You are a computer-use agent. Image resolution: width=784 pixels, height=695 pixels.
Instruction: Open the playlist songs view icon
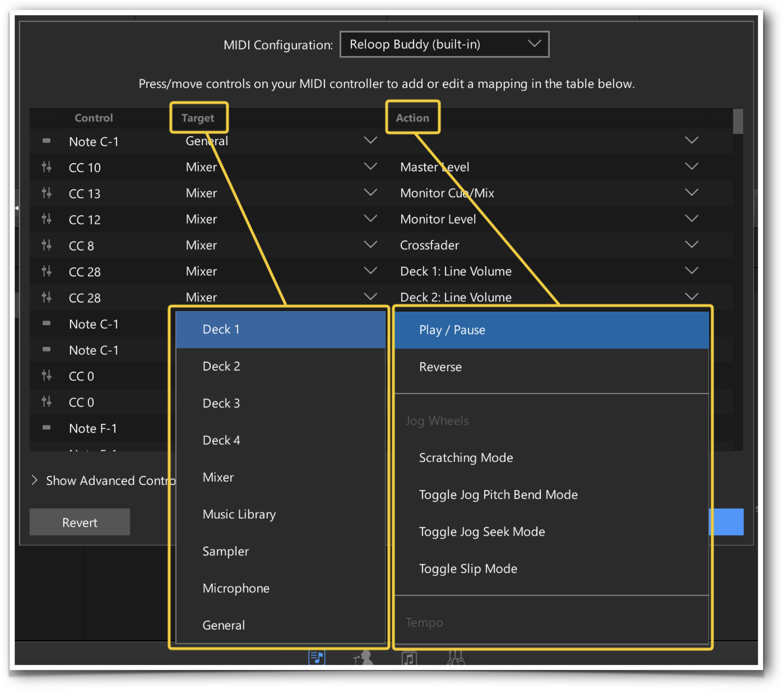317,658
